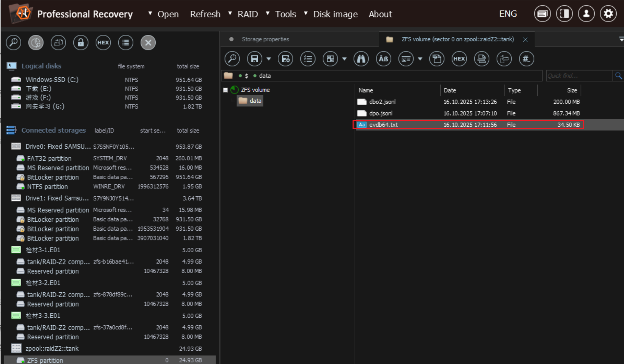Click the padlock decrypt icon in left toolbar
624x364 pixels.
(x=80, y=42)
